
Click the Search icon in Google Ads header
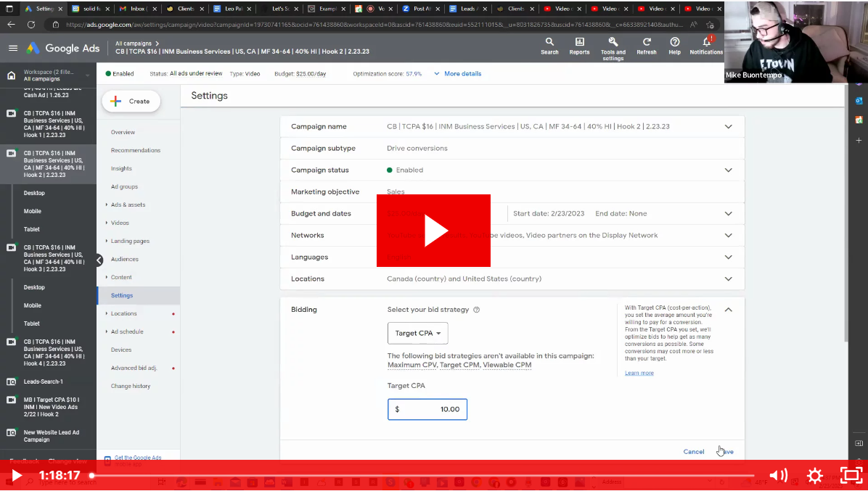[549, 43]
